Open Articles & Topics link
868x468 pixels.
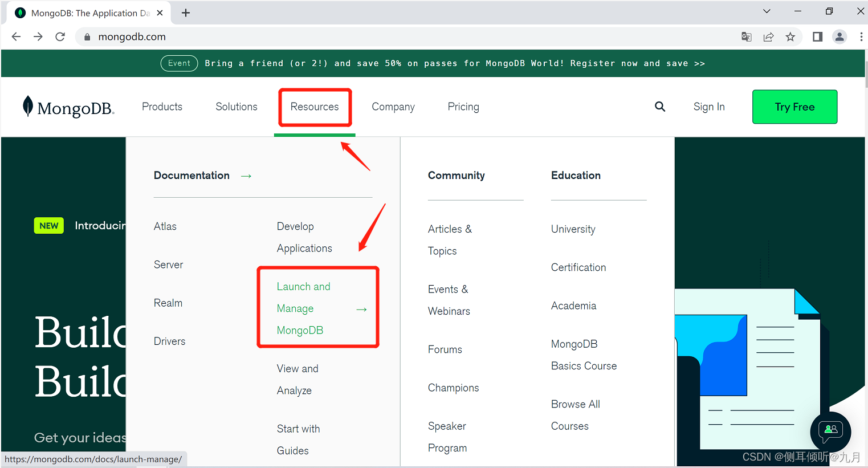[x=450, y=240]
